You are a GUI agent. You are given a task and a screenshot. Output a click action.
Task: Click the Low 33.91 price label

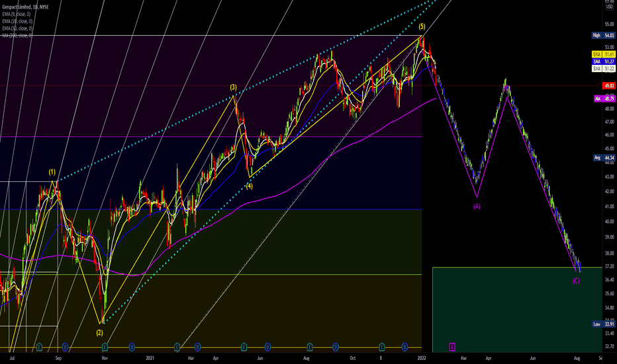click(x=604, y=324)
